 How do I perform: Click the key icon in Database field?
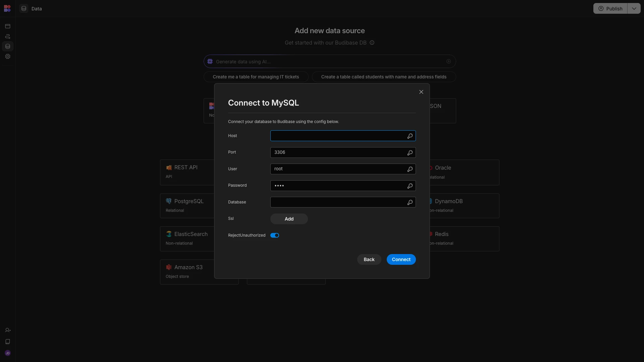[x=410, y=202]
